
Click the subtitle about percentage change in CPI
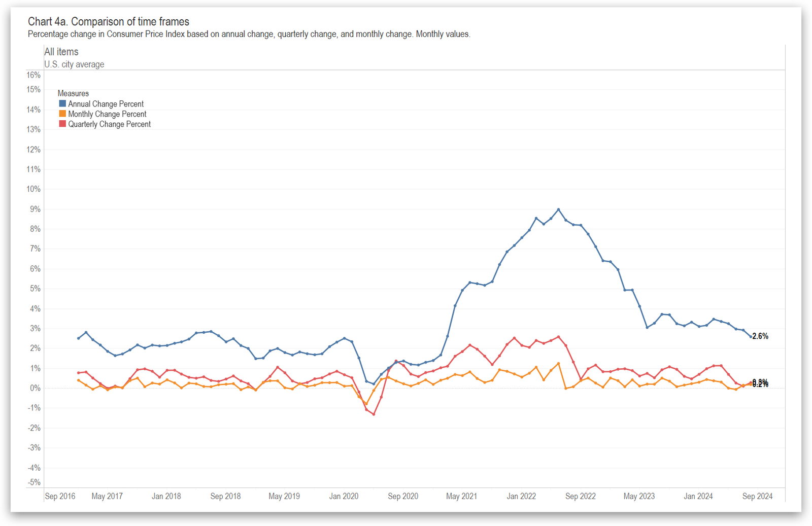click(x=249, y=34)
